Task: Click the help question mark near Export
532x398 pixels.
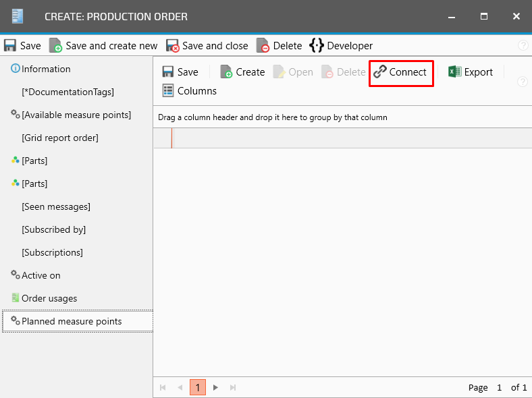Action: pyautogui.click(x=522, y=82)
